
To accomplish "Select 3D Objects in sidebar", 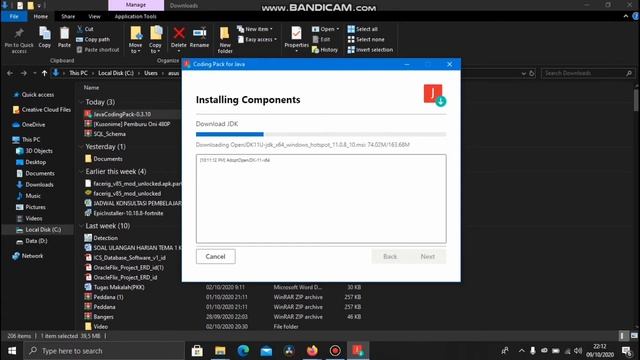I will (x=39, y=151).
